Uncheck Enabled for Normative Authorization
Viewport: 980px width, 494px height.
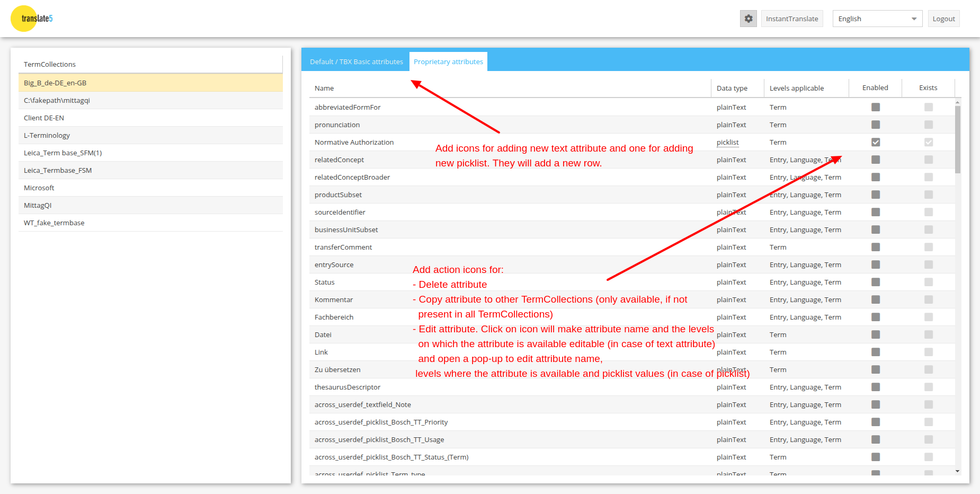coord(875,142)
